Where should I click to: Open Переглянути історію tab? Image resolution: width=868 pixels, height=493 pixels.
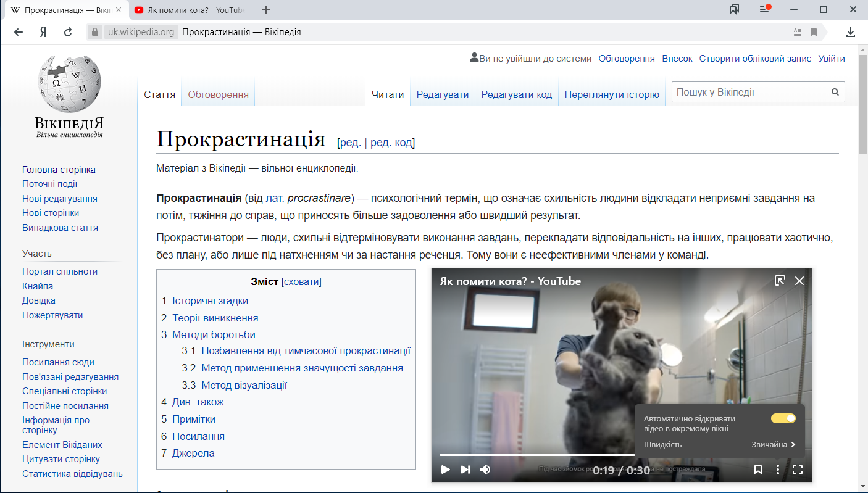point(612,94)
